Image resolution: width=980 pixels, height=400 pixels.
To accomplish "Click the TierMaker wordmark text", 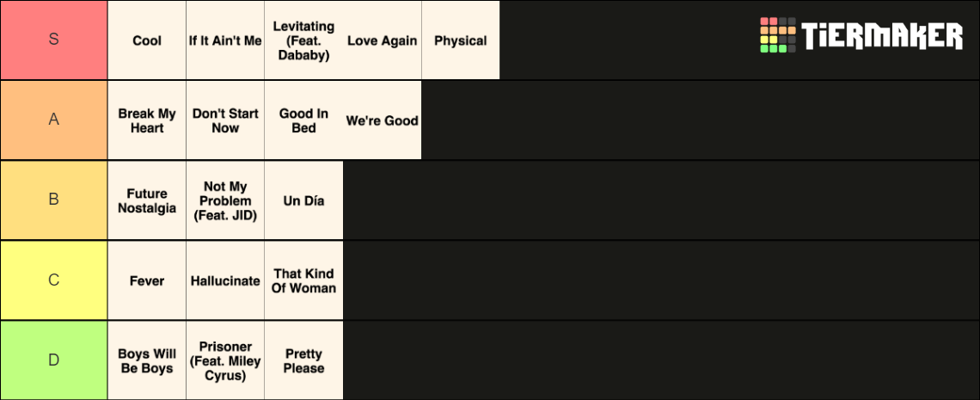I will coord(882,35).
